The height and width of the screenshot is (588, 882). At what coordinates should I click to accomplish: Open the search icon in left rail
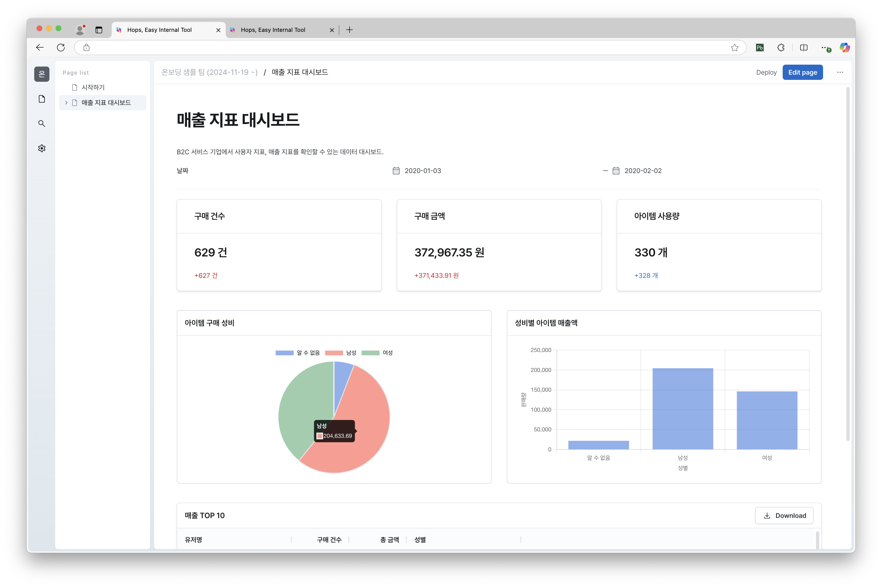coord(42,124)
